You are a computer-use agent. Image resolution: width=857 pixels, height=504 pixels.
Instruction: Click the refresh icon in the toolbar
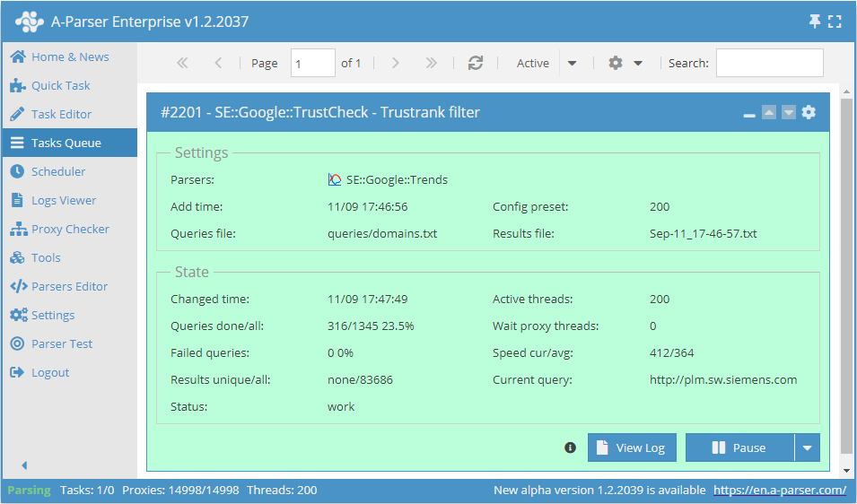coord(476,63)
